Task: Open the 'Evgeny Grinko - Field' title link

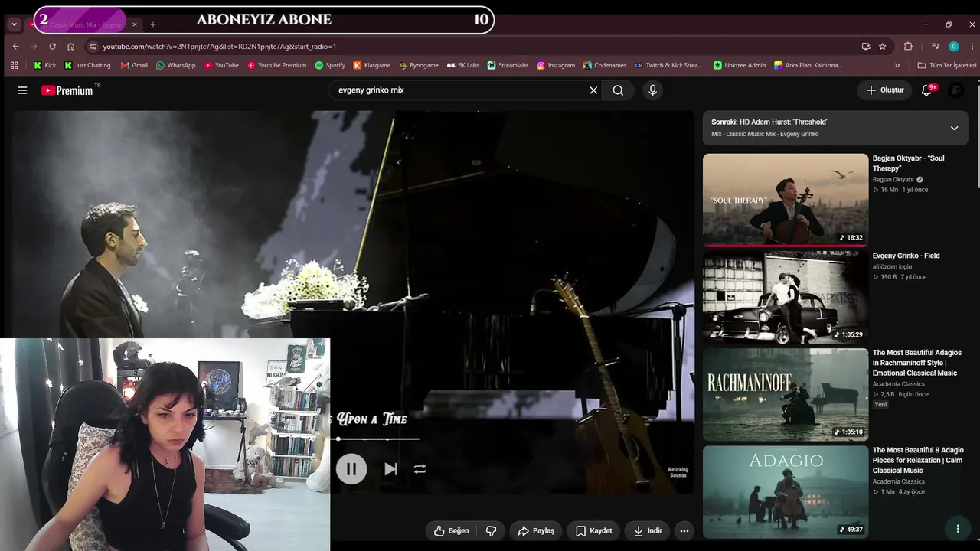Action: coord(906,256)
